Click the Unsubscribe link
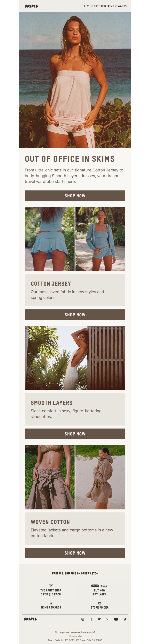Image resolution: width=150 pixels, height=644 pixels. (76, 636)
